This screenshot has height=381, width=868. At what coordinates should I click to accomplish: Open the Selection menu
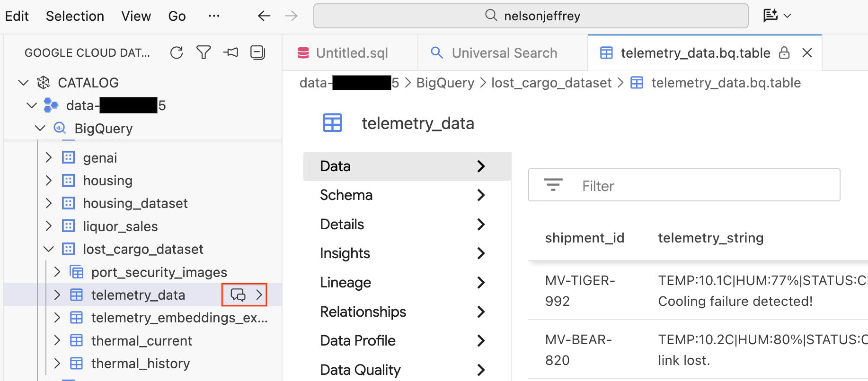(x=75, y=16)
